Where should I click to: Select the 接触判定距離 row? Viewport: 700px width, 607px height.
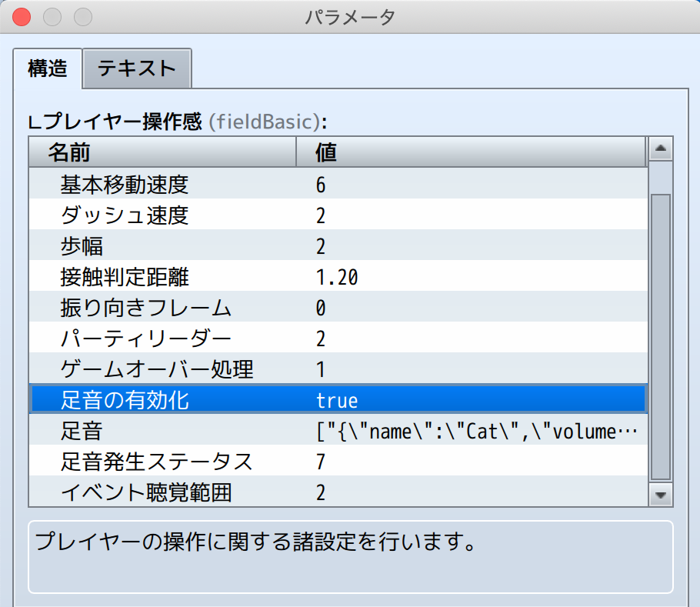(125, 277)
